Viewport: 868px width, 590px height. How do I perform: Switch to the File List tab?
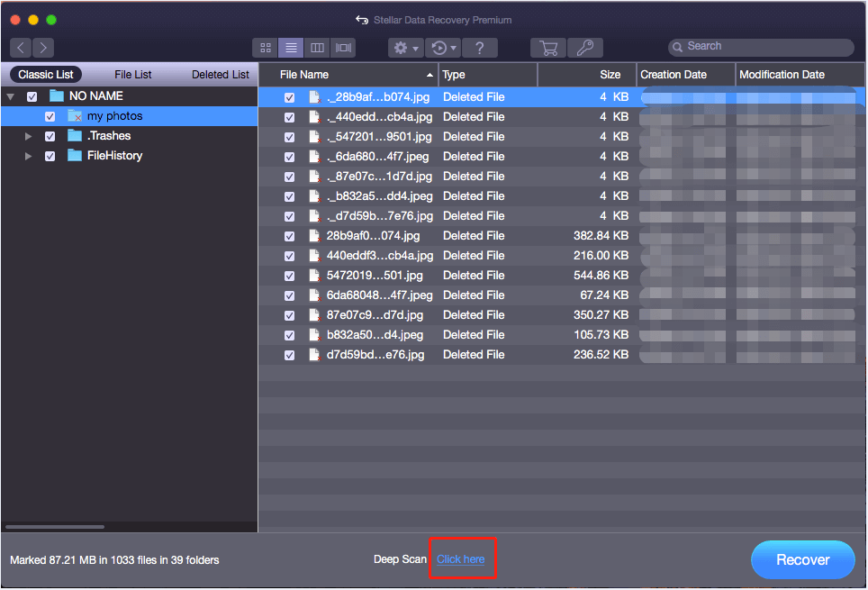pos(133,75)
